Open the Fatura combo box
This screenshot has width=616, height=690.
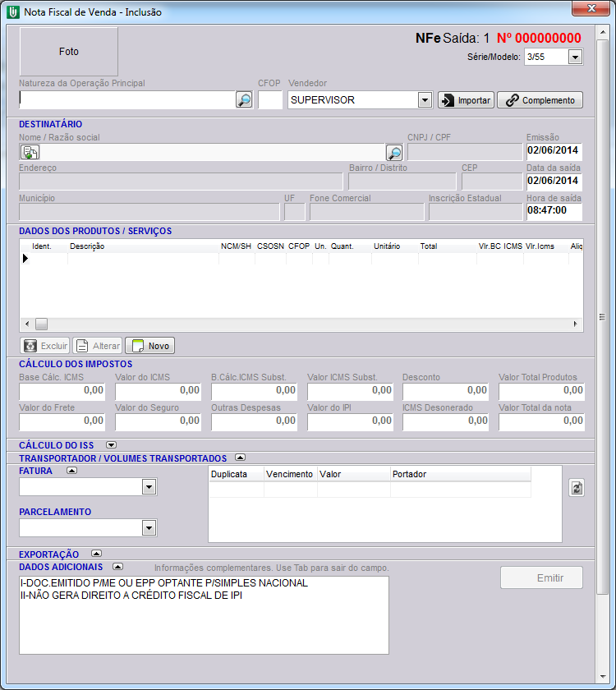(149, 487)
